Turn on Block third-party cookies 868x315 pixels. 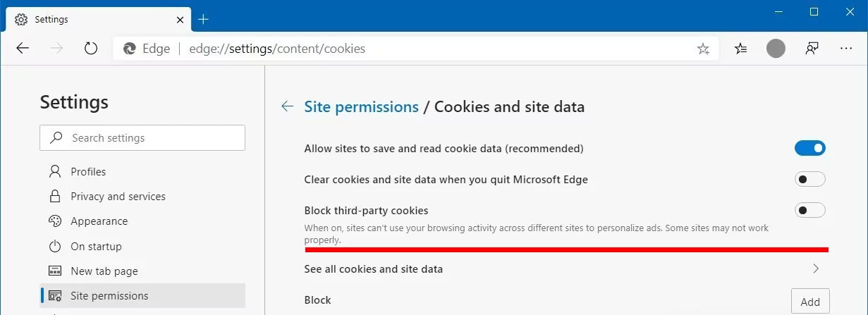coord(809,210)
